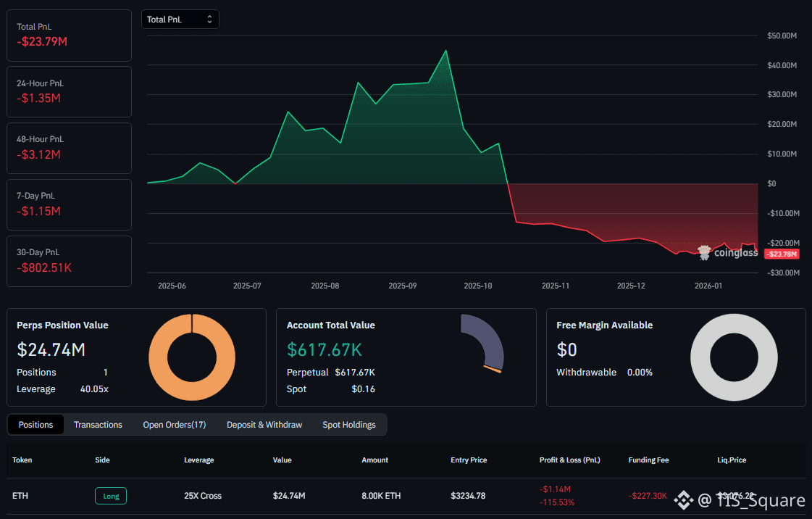Click the gray Free Margin donut chart
This screenshot has width=812, height=519.
pyautogui.click(x=733, y=357)
